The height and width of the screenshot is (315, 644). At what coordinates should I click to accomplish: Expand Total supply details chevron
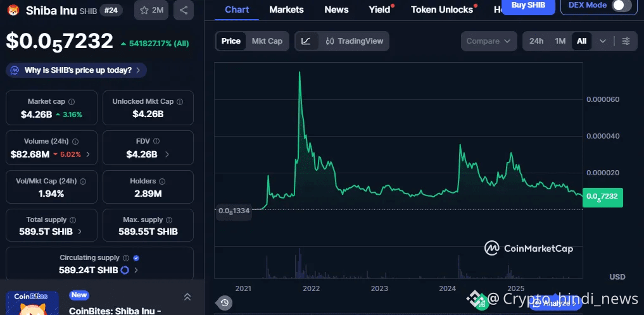coord(80,232)
